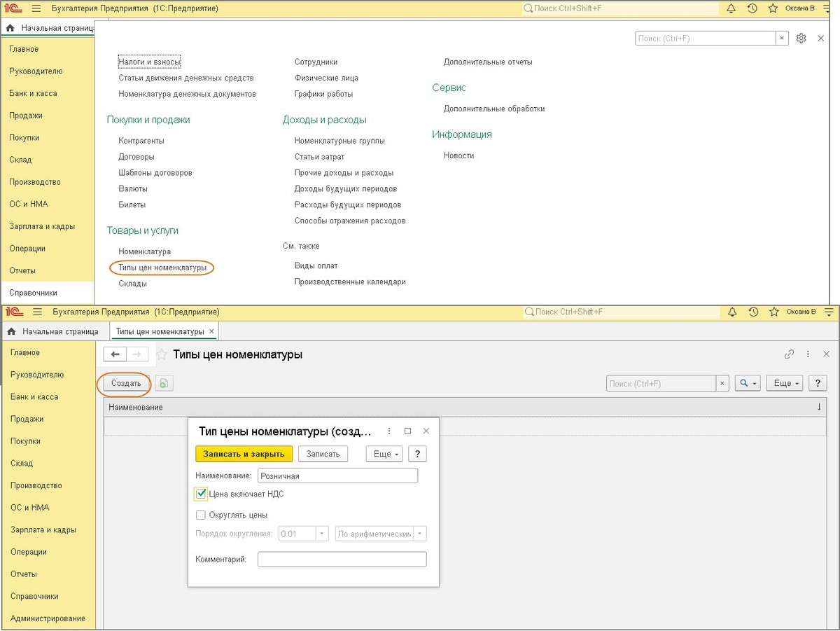Click the 1C logo in the Справочники menu window
The width and height of the screenshot is (840, 631).
click(x=14, y=8)
